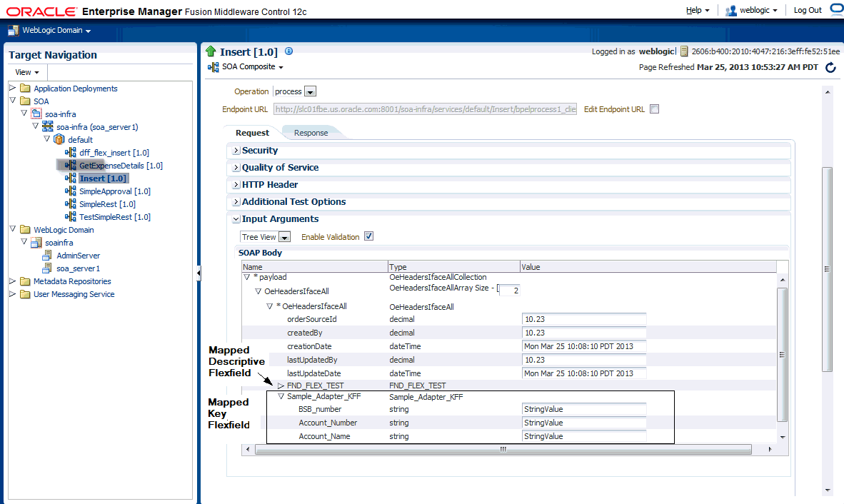Switch to the Response tab

tap(311, 133)
